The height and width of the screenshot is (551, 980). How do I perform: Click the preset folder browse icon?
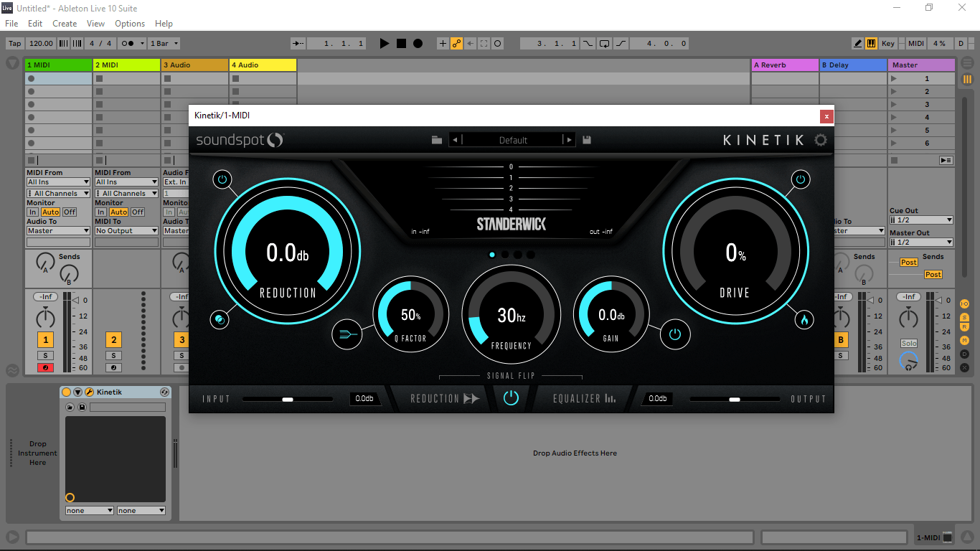437,140
